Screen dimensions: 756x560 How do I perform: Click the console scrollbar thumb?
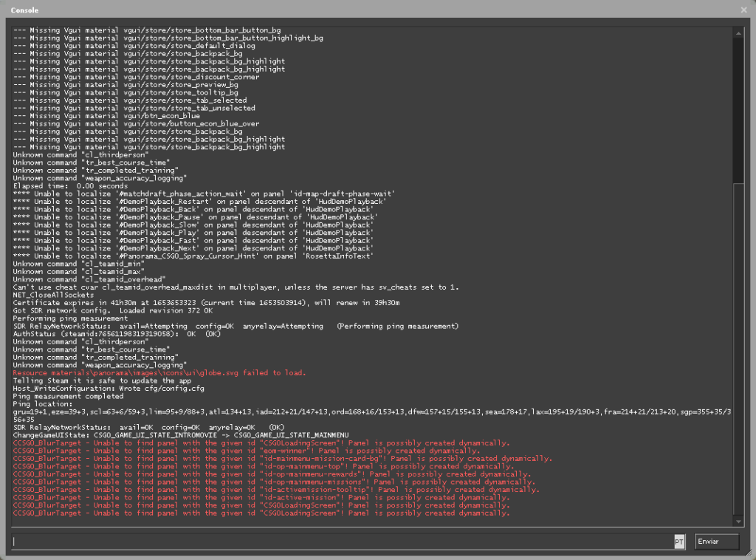tap(739, 347)
